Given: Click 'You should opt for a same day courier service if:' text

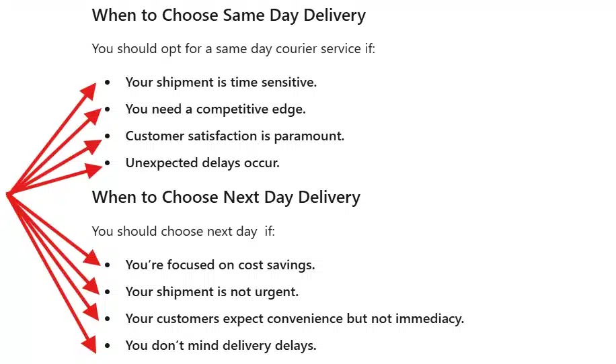Looking at the screenshot, I should coord(233,49).
